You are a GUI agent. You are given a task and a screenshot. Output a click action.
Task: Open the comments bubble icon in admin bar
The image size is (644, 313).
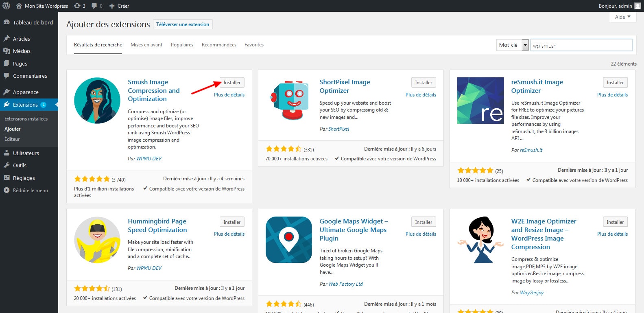pos(94,6)
